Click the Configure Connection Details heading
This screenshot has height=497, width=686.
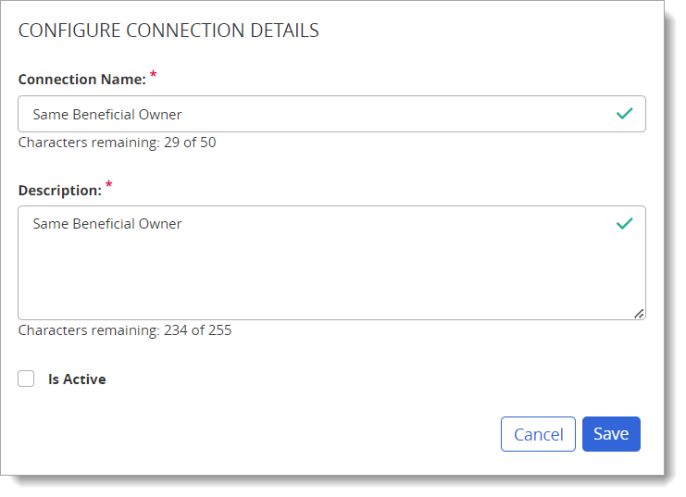coord(168,31)
